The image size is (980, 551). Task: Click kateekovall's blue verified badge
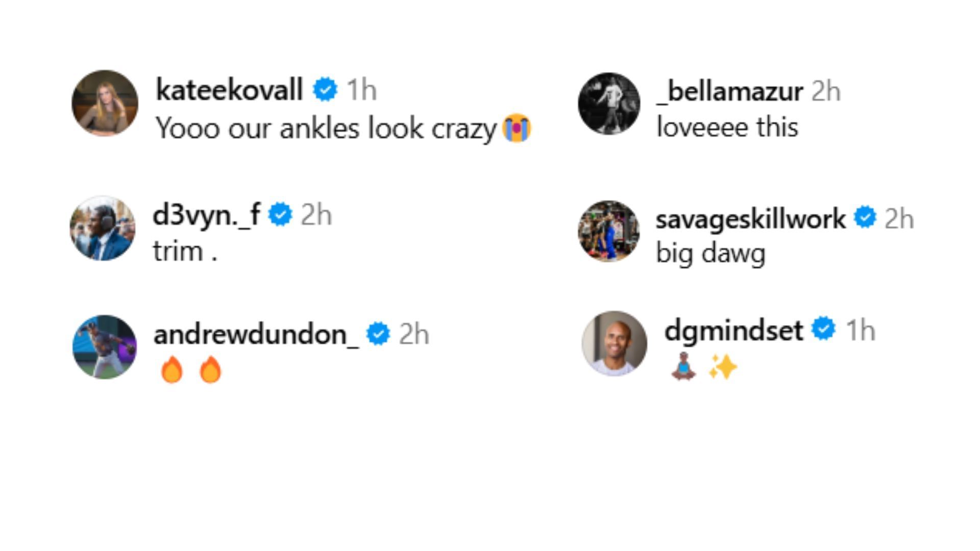click(325, 90)
